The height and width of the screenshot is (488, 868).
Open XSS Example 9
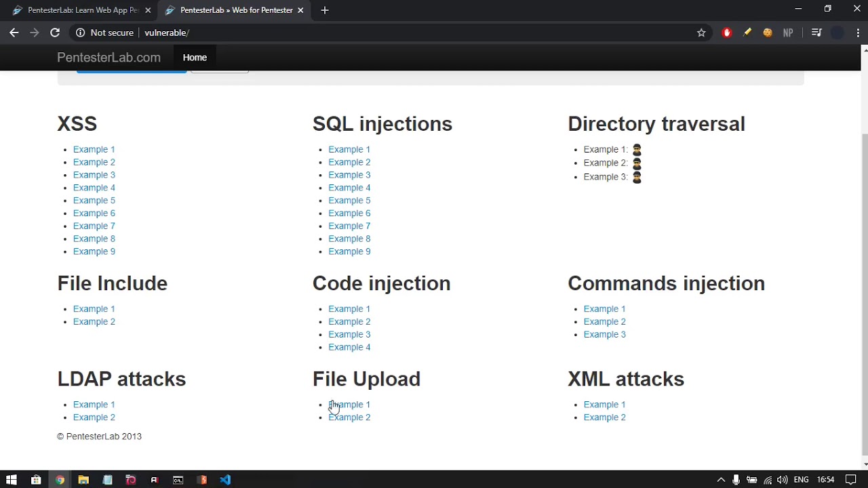(94, 251)
